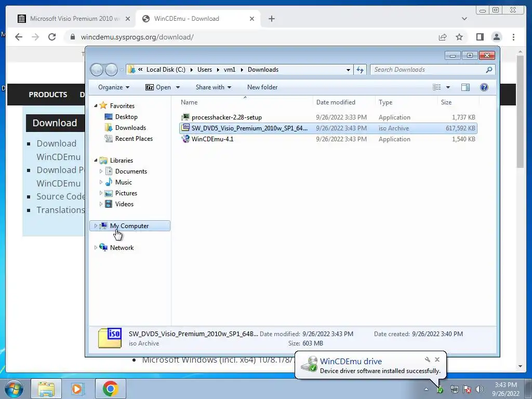This screenshot has width=532, height=399.
Task: Open a new Chrome tab
Action: pos(271,19)
